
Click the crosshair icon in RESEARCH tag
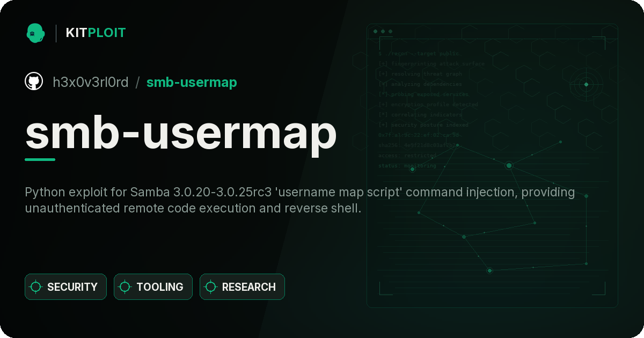(x=211, y=287)
